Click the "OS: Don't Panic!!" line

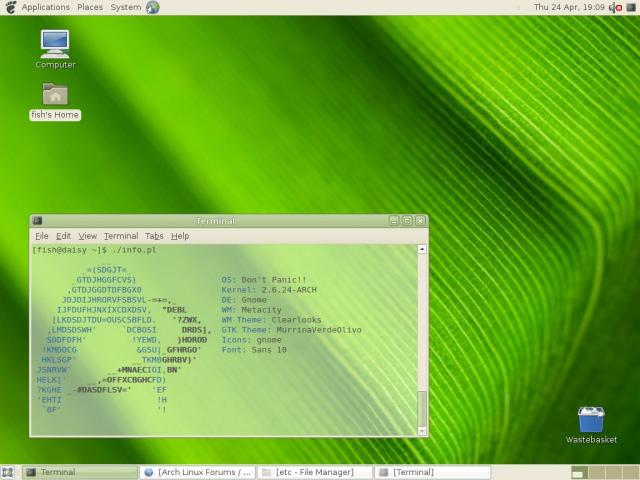pos(264,280)
